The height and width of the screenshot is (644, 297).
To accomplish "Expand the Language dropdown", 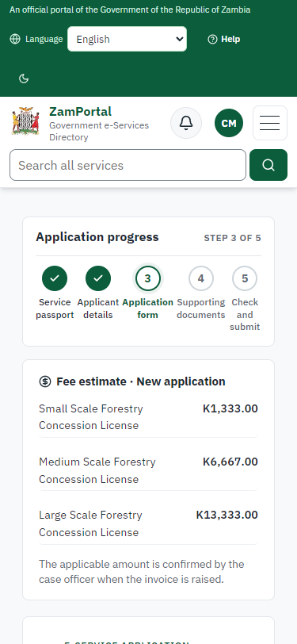I will pyautogui.click(x=128, y=39).
